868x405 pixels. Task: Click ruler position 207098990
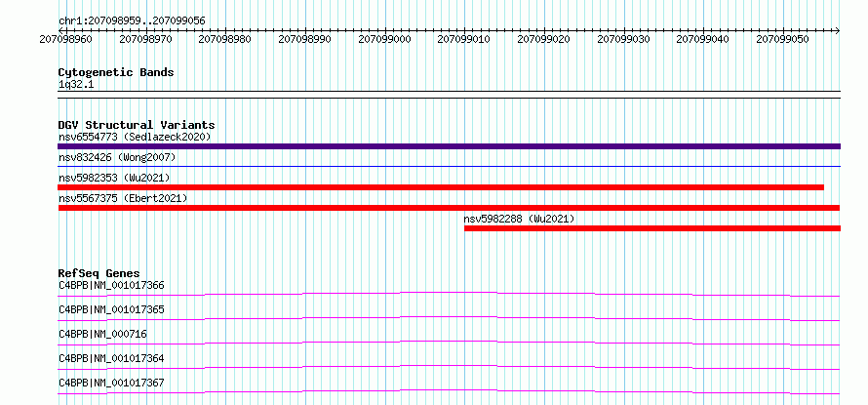pyautogui.click(x=304, y=39)
